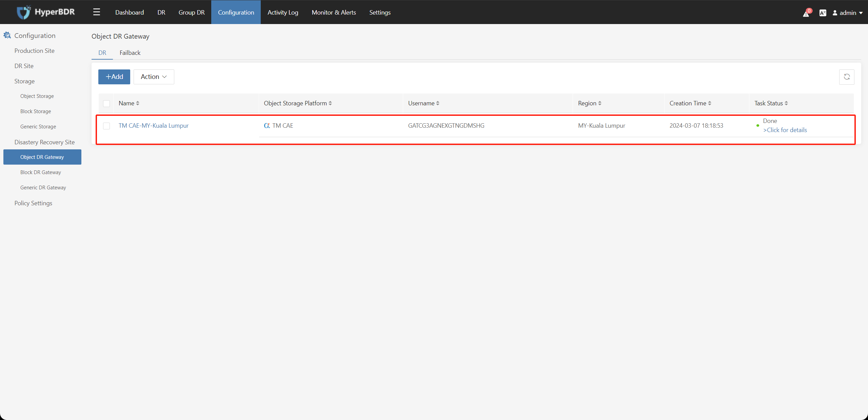The width and height of the screenshot is (868, 420).
Task: Expand the Action dropdown menu
Action: click(153, 77)
